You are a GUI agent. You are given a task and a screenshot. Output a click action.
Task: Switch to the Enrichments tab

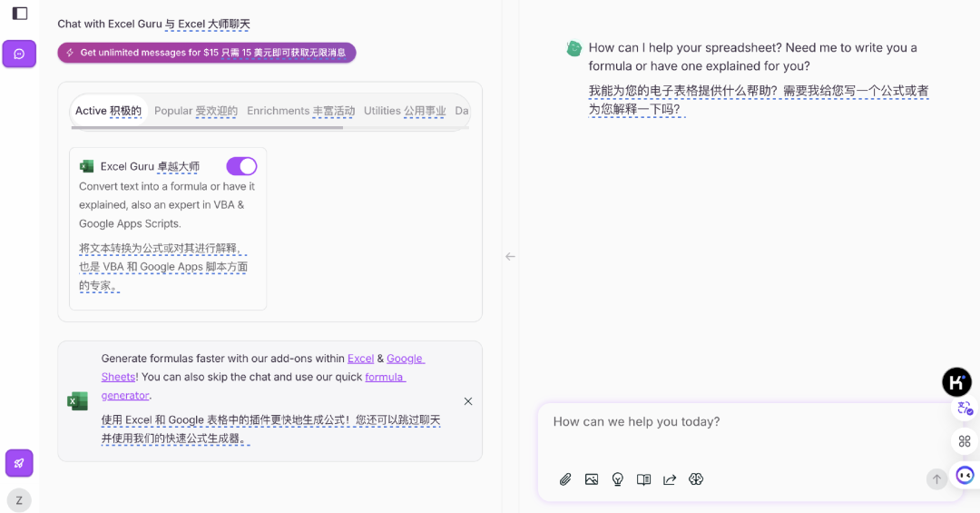click(300, 111)
